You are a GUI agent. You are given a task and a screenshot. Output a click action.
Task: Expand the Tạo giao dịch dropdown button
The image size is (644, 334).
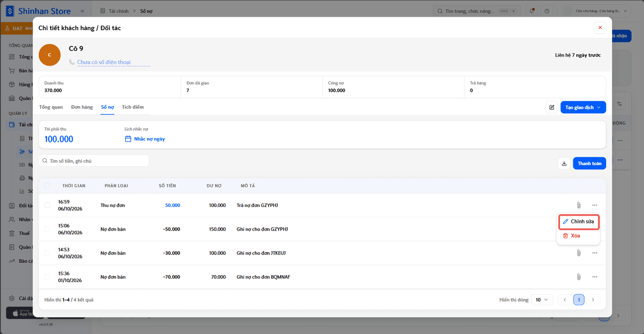click(583, 107)
